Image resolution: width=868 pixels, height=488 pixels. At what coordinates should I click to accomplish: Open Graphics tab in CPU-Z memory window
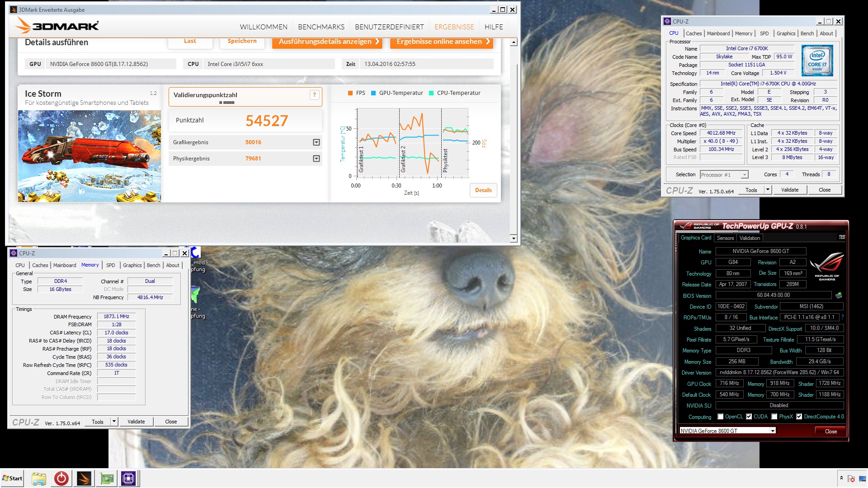tap(132, 265)
